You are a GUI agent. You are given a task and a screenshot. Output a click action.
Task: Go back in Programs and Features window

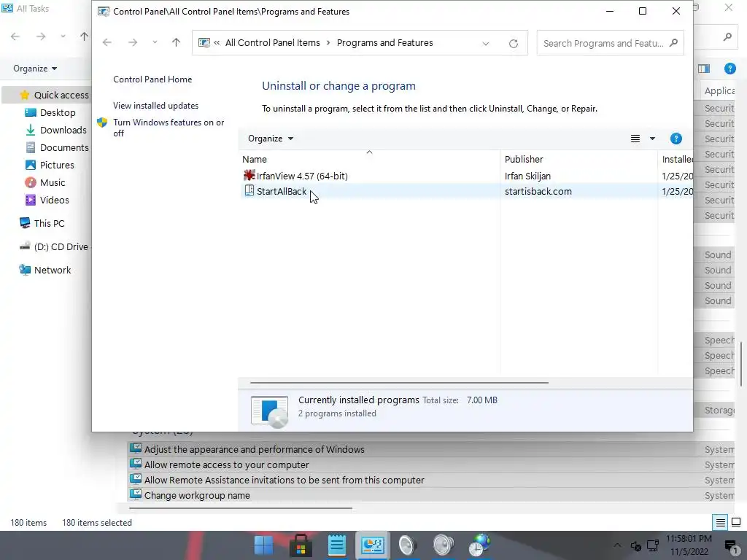107,42
